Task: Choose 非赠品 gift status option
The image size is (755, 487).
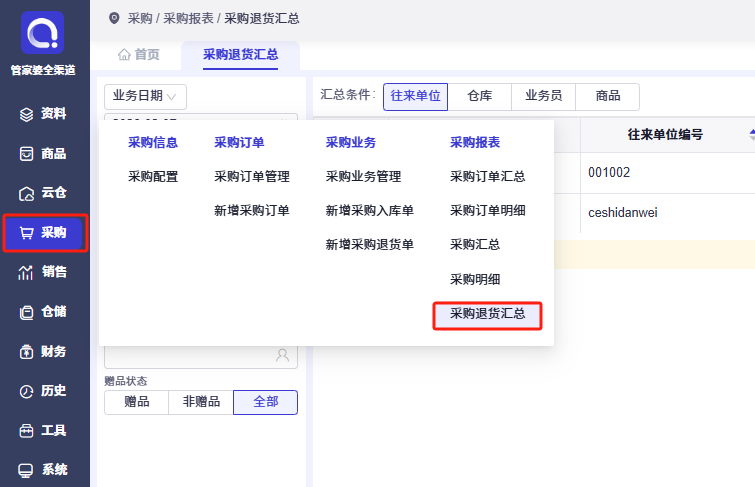Action: 201,402
